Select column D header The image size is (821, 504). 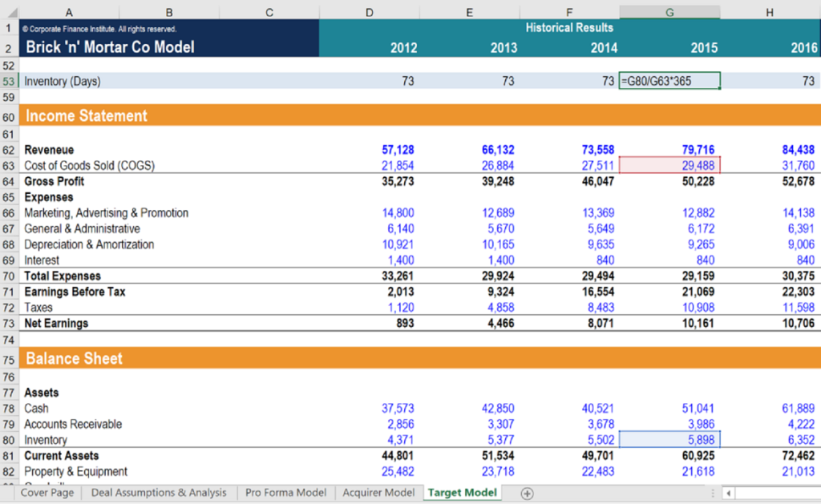pos(369,12)
